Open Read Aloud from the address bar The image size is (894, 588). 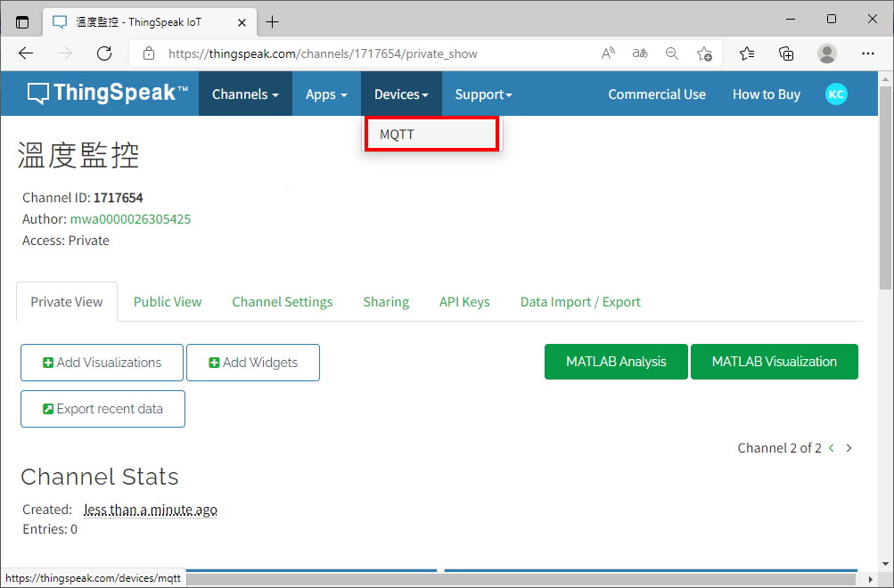609,53
